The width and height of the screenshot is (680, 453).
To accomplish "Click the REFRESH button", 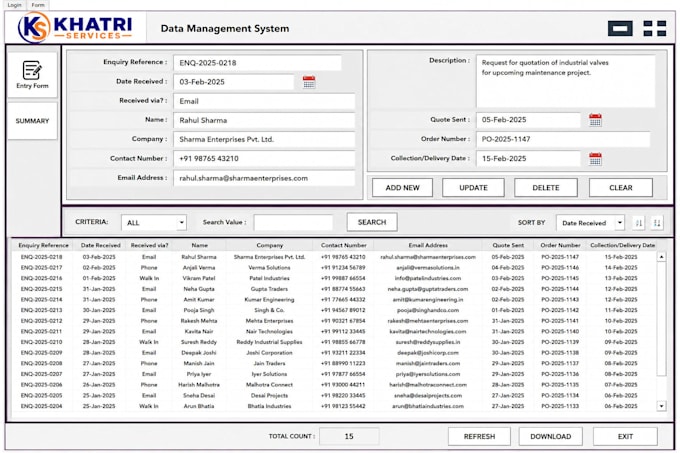I will pos(479,437).
